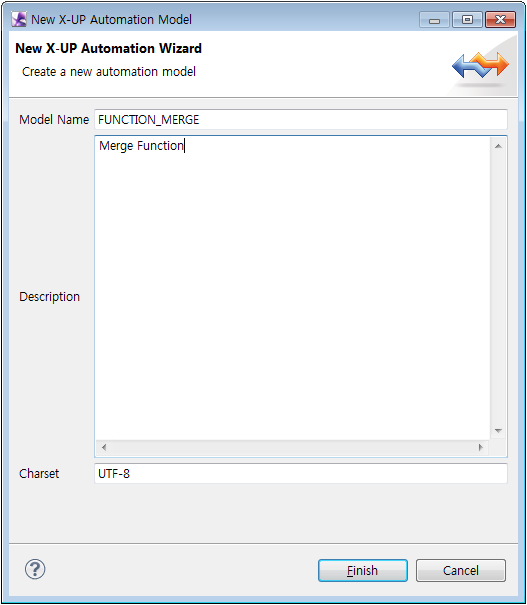527x605 pixels.
Task: Focus the Model Name field containing FUNCTION_MERGE
Action: click(x=301, y=120)
